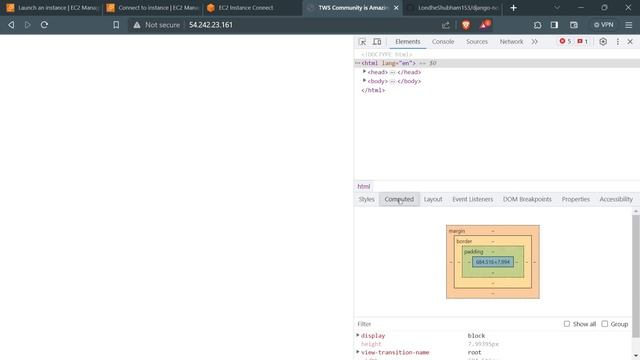
Task: Click the issues count badge showing 1
Action: pyautogui.click(x=582, y=41)
